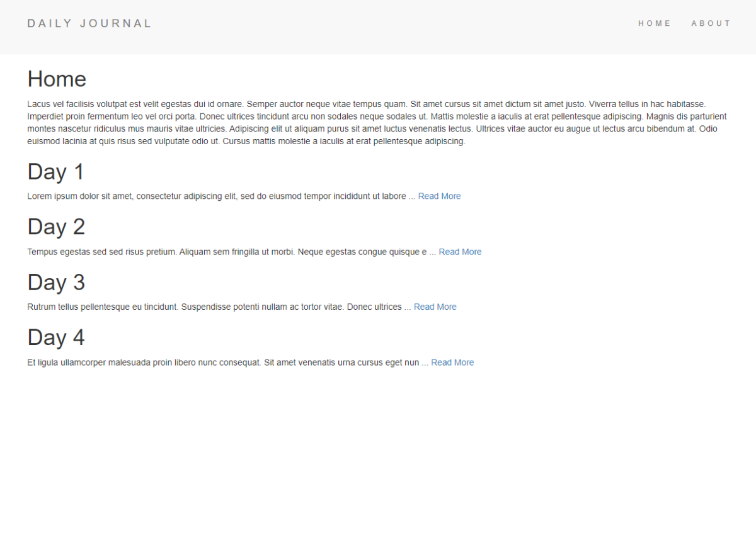The image size is (756, 554).
Task: Follow the Day 2 Read More link
Action: click(460, 252)
